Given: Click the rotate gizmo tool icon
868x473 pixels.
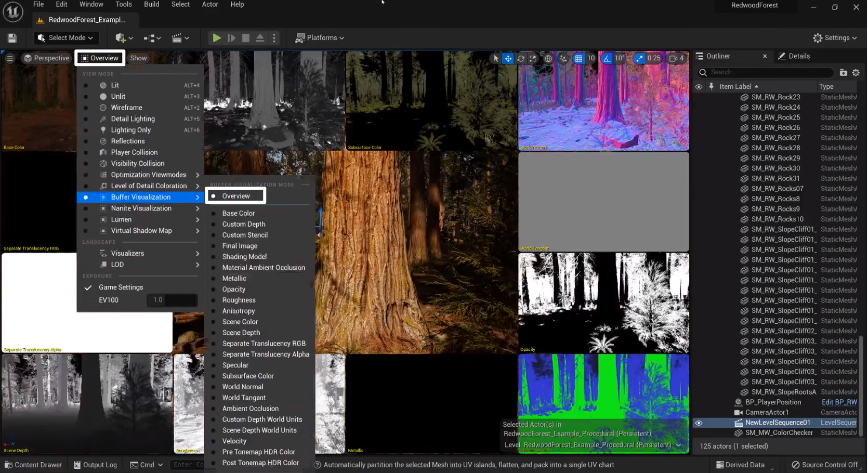Looking at the screenshot, I should pos(520,58).
